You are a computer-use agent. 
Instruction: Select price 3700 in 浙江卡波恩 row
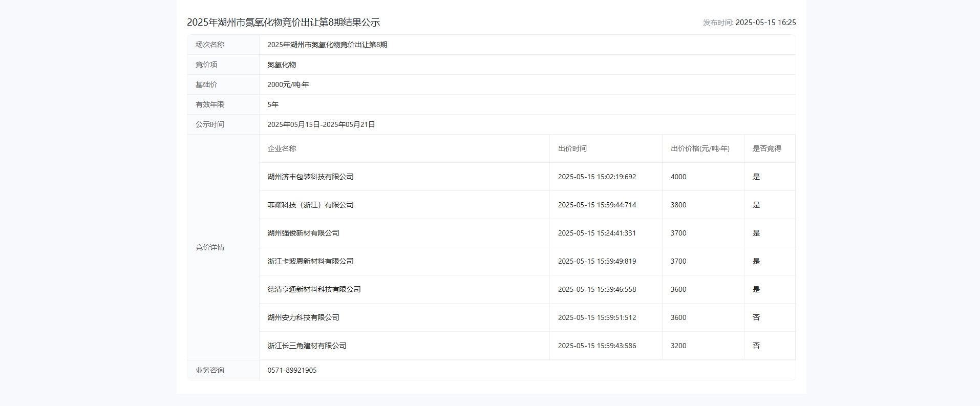(678, 261)
